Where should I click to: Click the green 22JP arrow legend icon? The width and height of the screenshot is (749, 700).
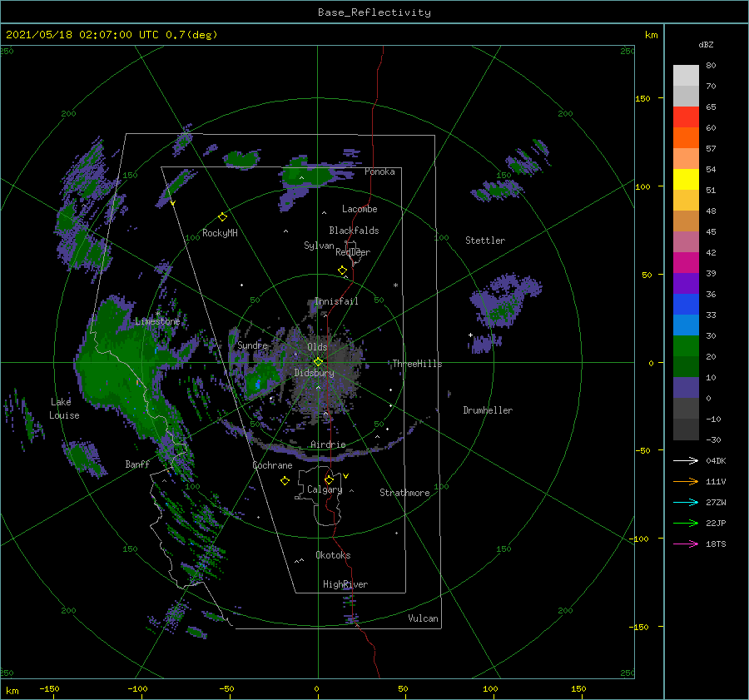point(686,524)
